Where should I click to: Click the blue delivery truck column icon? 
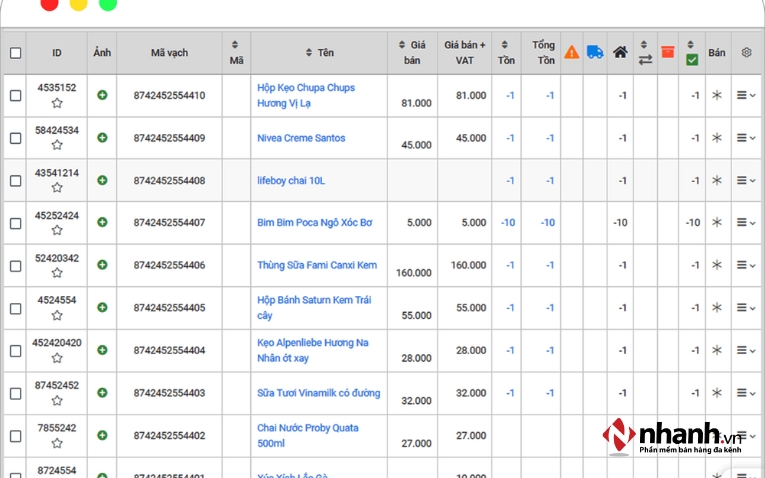coord(595,52)
